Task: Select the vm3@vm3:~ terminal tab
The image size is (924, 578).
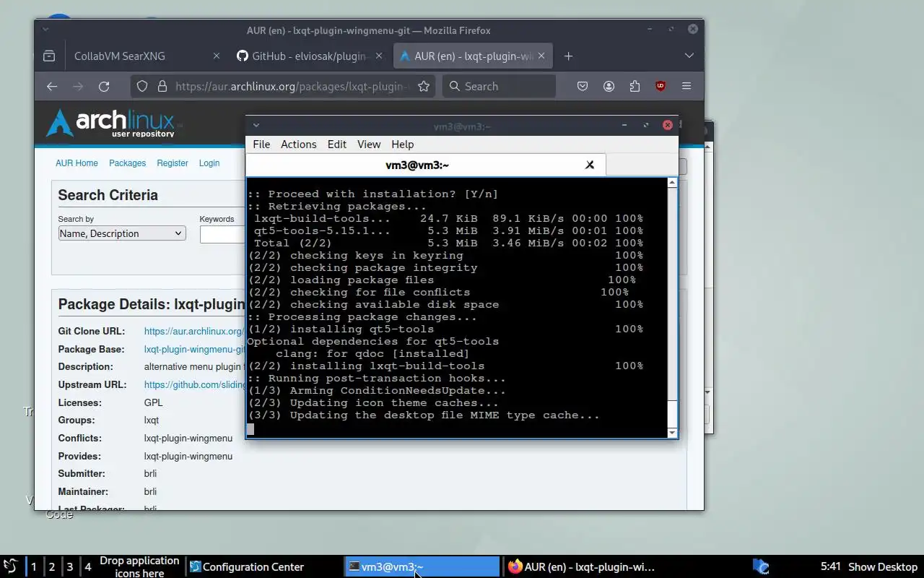Action: tap(425, 165)
